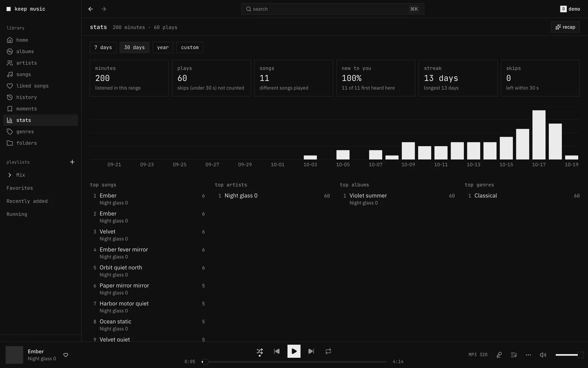Click the now playing album thumbnail

tap(14, 355)
